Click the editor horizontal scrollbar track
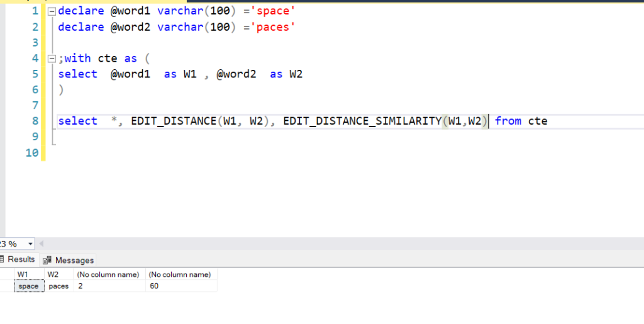Image resolution: width=644 pixels, height=324 pixels. 344,244
